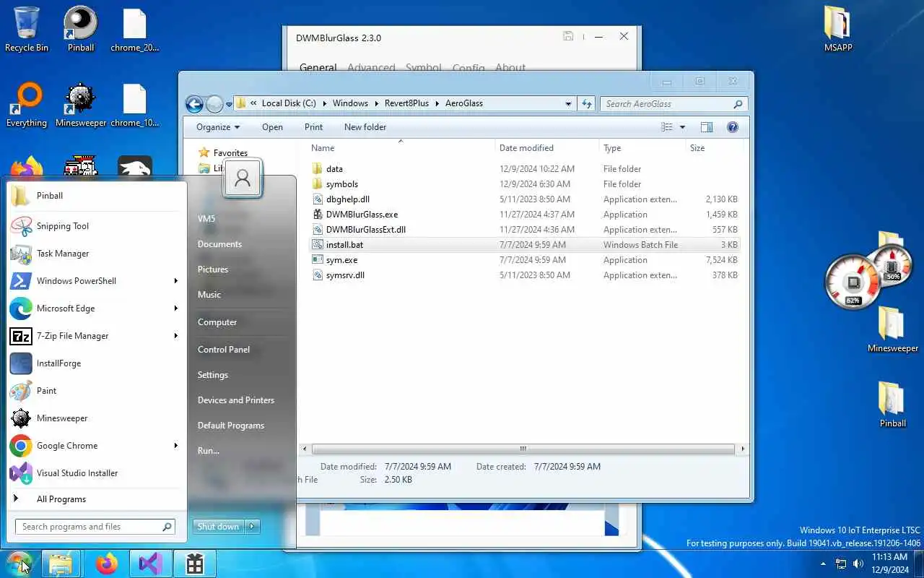Click the Shut down button
This screenshot has width=924, height=578.
(218, 527)
